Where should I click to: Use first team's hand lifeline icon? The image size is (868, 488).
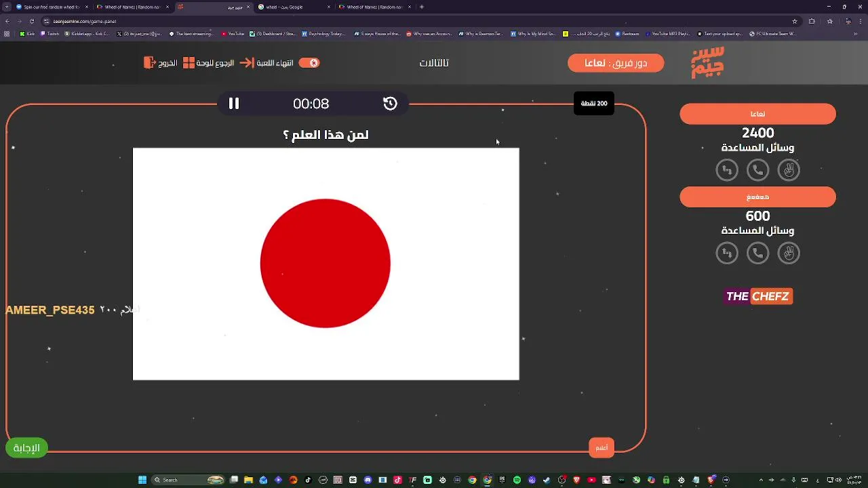point(789,170)
